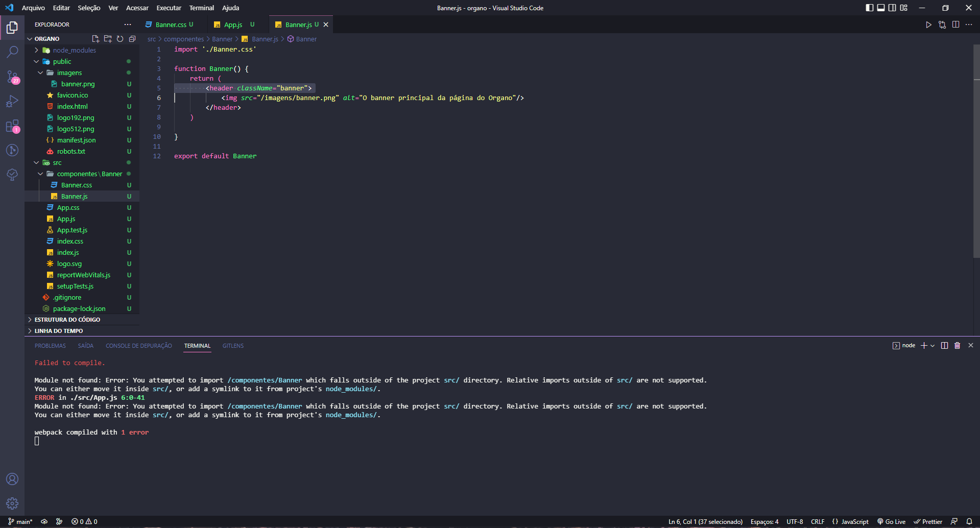Add a new terminal with plus icon
The height and width of the screenshot is (528, 980).
point(924,346)
